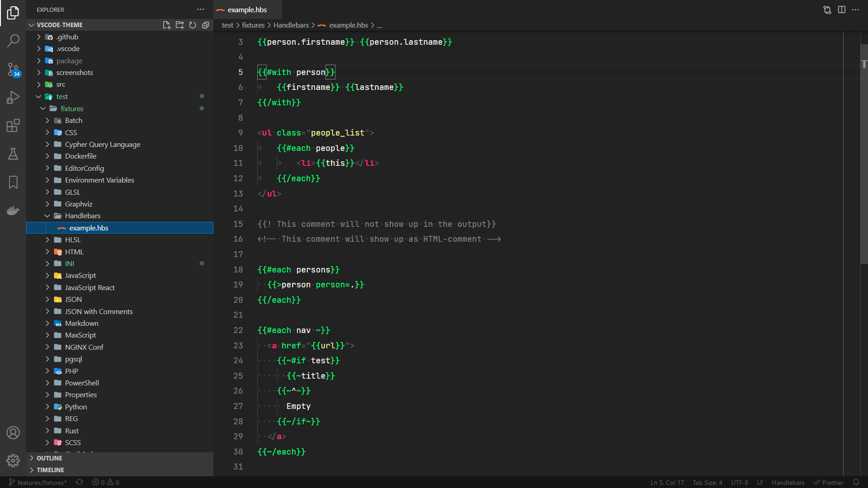Open the Extensions view
The height and width of the screenshot is (488, 868).
pyautogui.click(x=13, y=125)
